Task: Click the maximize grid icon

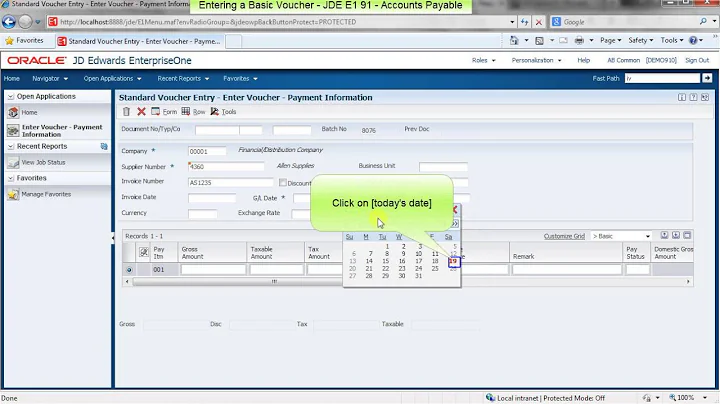Action: pos(687,236)
